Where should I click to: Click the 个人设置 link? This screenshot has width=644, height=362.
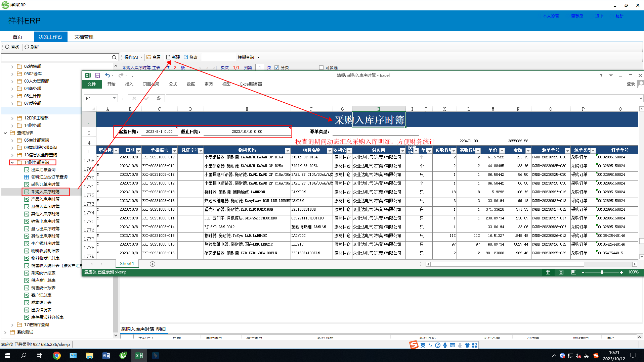pyautogui.click(x=551, y=16)
